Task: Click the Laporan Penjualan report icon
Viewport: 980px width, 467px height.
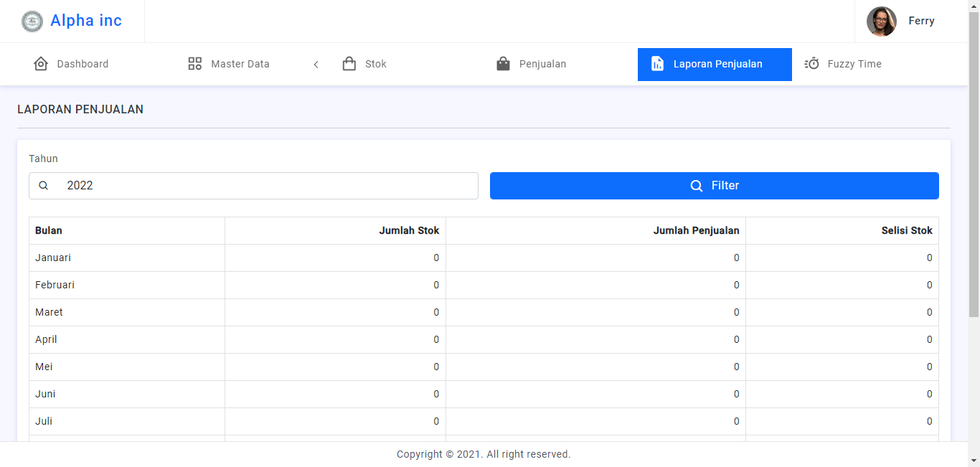Action: 657,64
